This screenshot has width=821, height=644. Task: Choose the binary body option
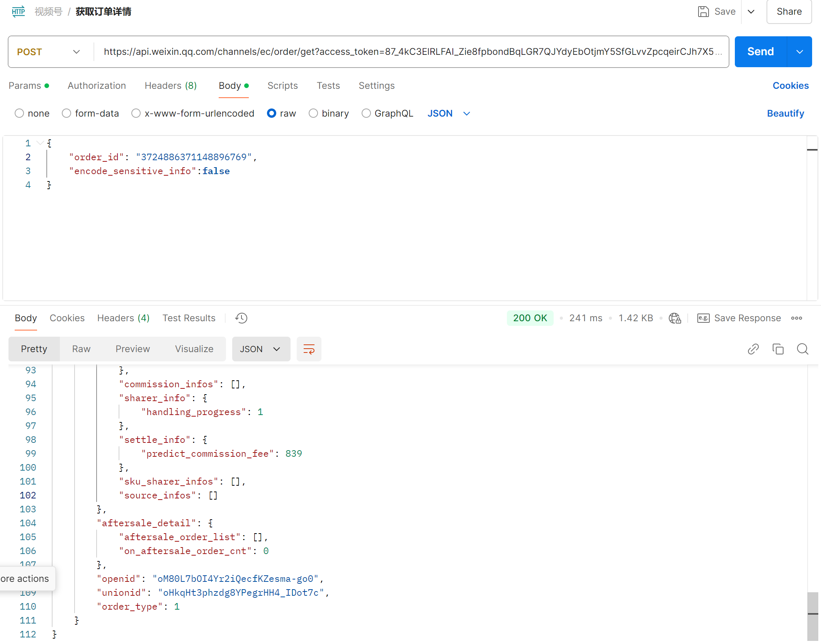313,114
